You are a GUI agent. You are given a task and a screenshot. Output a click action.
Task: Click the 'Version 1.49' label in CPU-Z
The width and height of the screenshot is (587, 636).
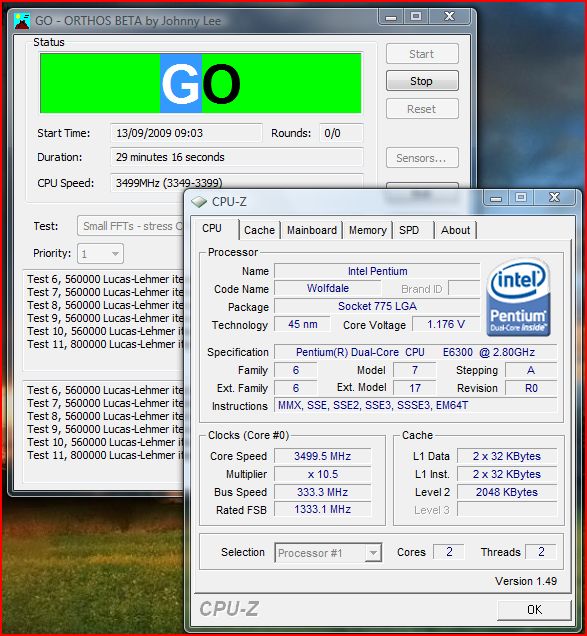[526, 581]
